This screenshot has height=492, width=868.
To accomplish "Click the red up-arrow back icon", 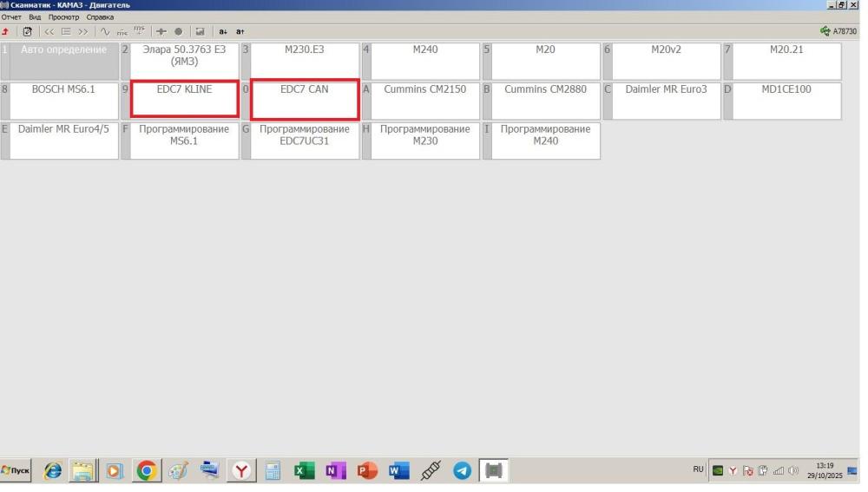I will (6, 31).
